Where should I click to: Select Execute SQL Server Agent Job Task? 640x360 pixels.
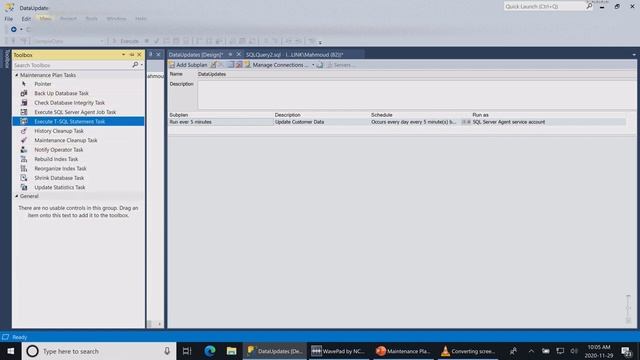(75, 112)
